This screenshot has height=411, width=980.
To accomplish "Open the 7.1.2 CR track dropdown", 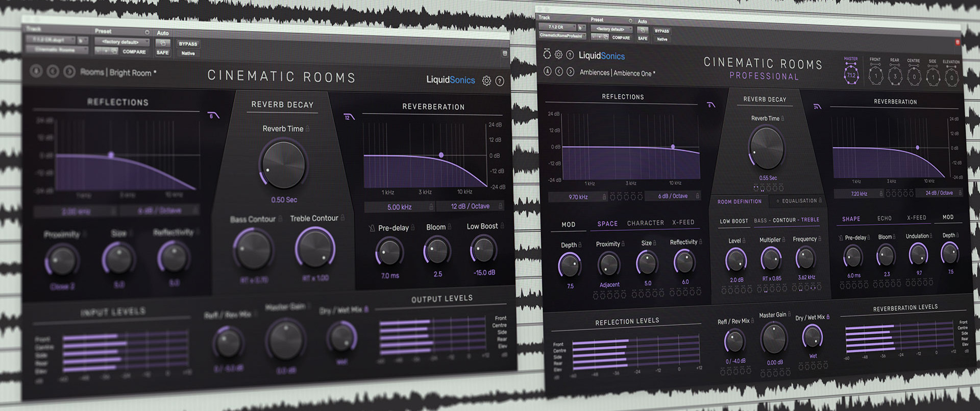I will (x=556, y=27).
